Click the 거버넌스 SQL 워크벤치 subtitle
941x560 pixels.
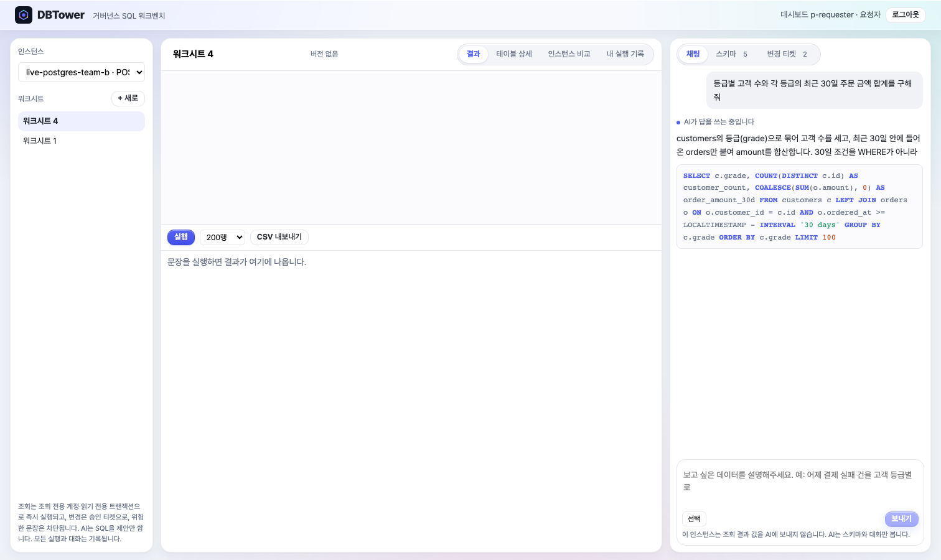(x=129, y=16)
